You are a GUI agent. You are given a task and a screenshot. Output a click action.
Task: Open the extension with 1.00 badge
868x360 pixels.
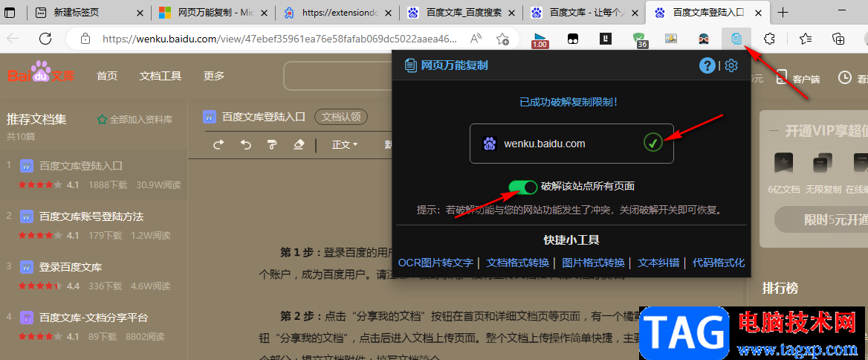pyautogui.click(x=540, y=39)
